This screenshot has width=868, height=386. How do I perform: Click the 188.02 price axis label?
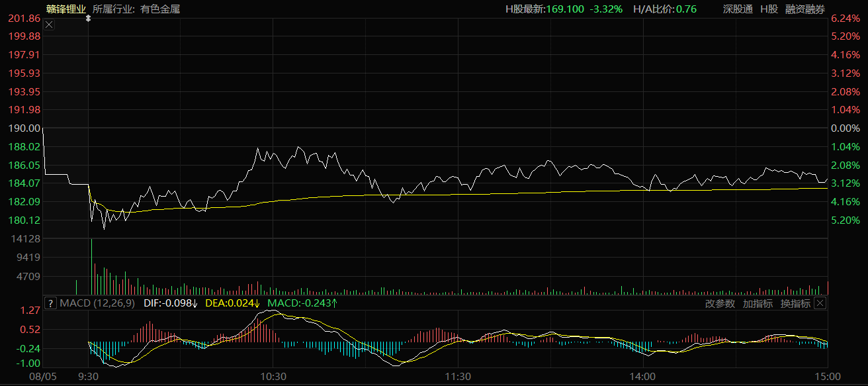tap(24, 146)
